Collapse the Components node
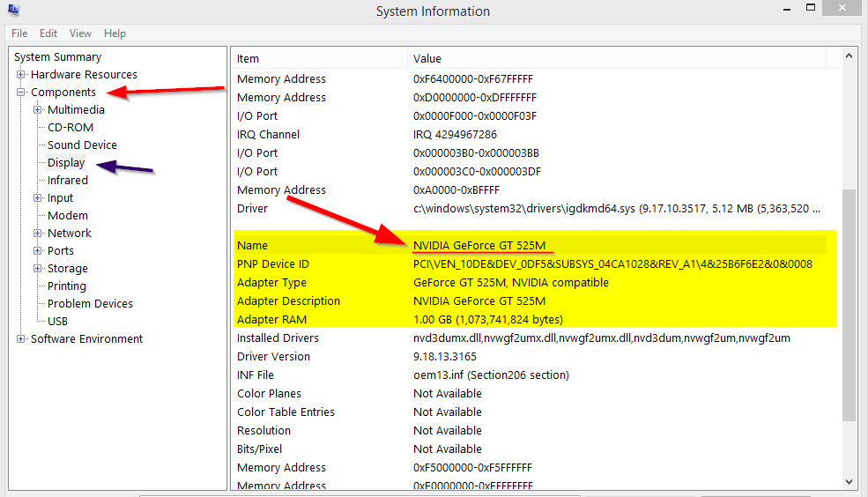 tap(20, 92)
